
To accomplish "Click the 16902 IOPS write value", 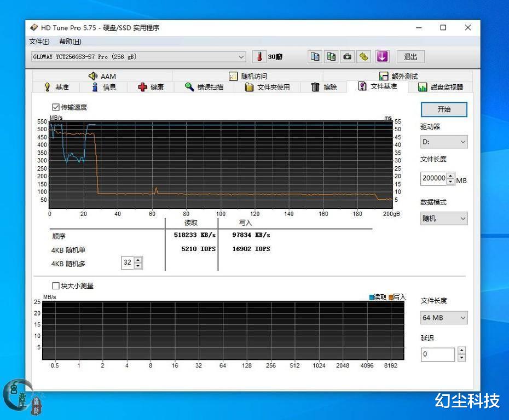I will tap(251, 249).
